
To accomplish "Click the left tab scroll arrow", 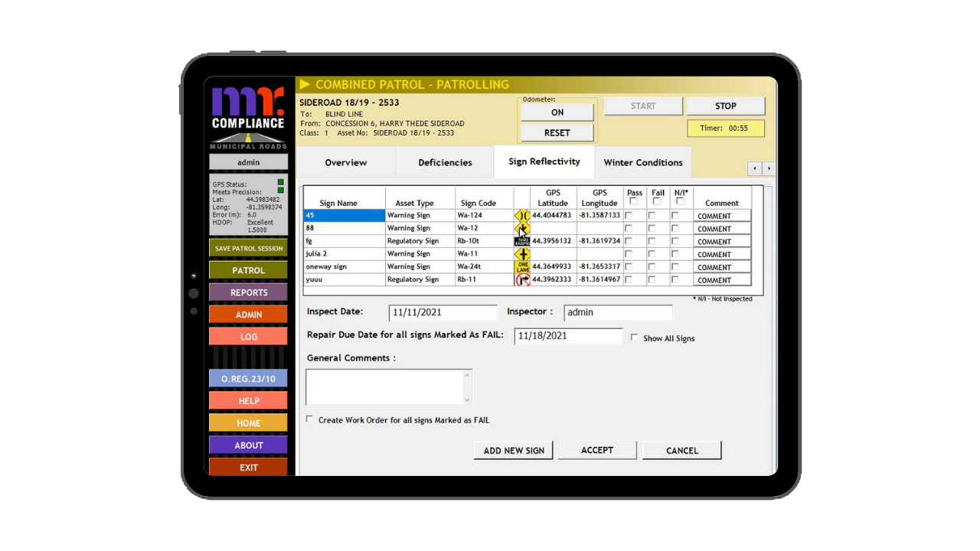I will (754, 168).
